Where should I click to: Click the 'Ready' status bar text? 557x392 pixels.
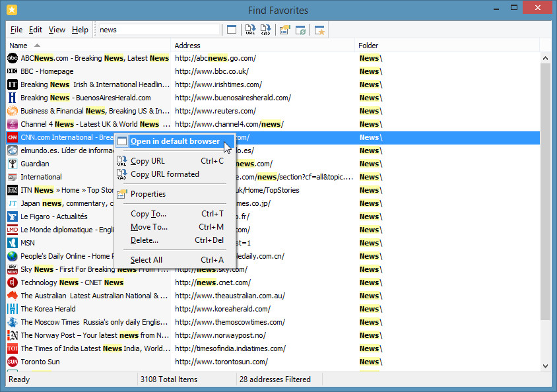click(x=19, y=379)
